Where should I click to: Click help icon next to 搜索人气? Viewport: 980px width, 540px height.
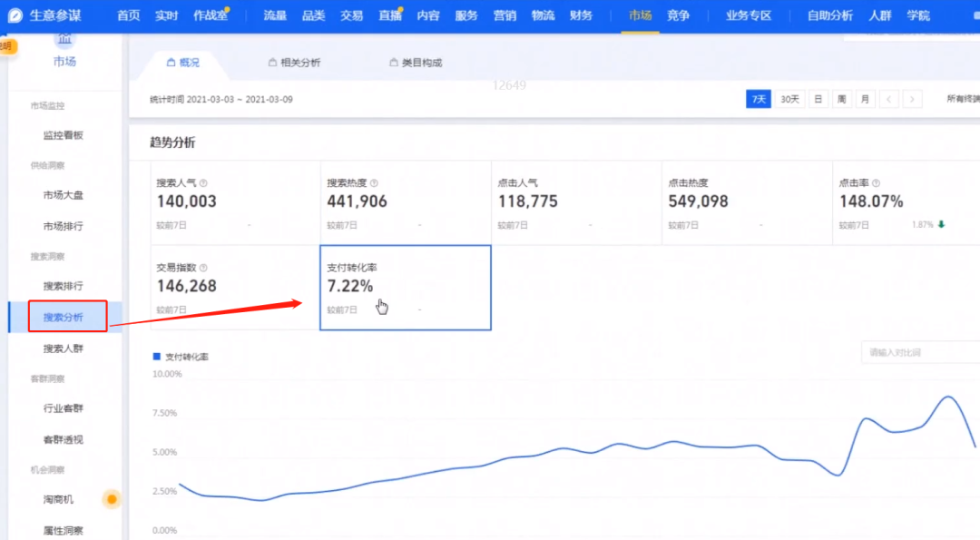[203, 183]
